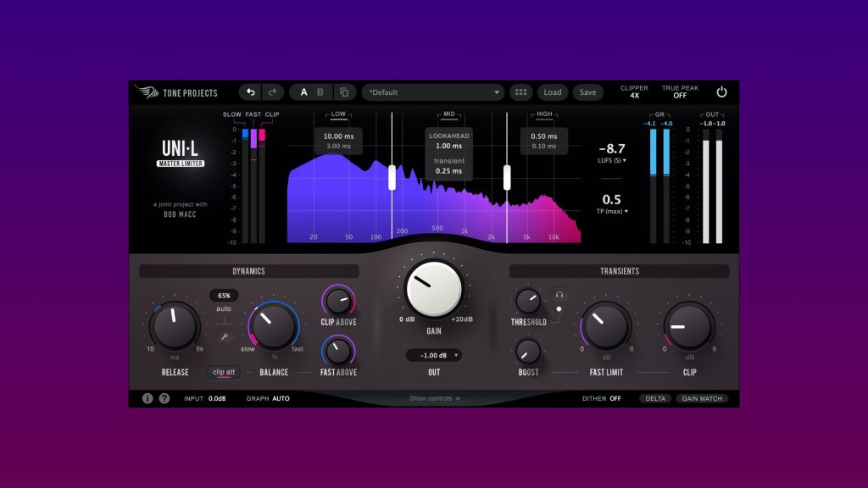868x488 pixels.
Task: Open the Default preset dropdown
Action: click(433, 92)
